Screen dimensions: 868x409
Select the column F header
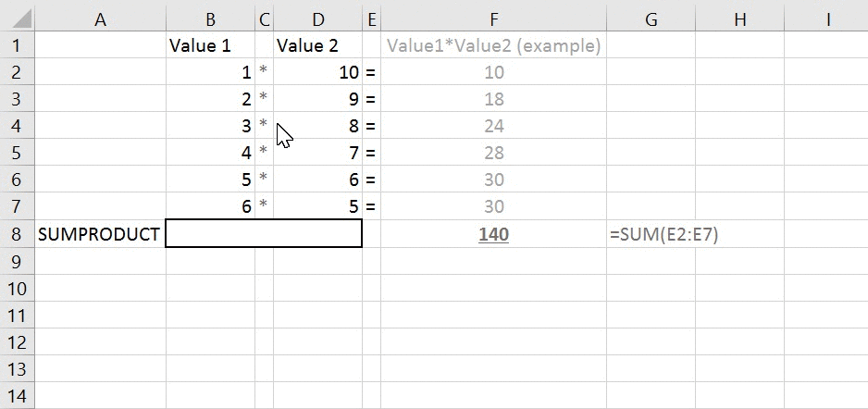click(493, 19)
